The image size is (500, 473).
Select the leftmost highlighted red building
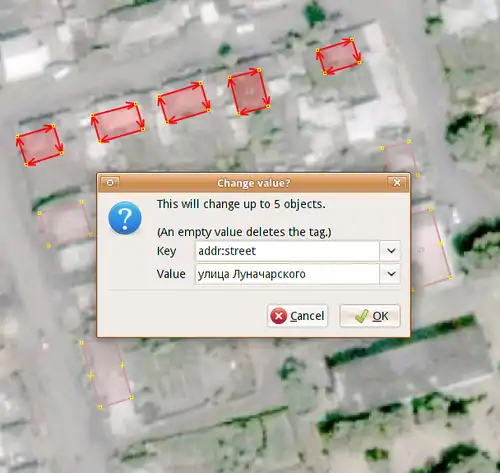click(x=39, y=145)
